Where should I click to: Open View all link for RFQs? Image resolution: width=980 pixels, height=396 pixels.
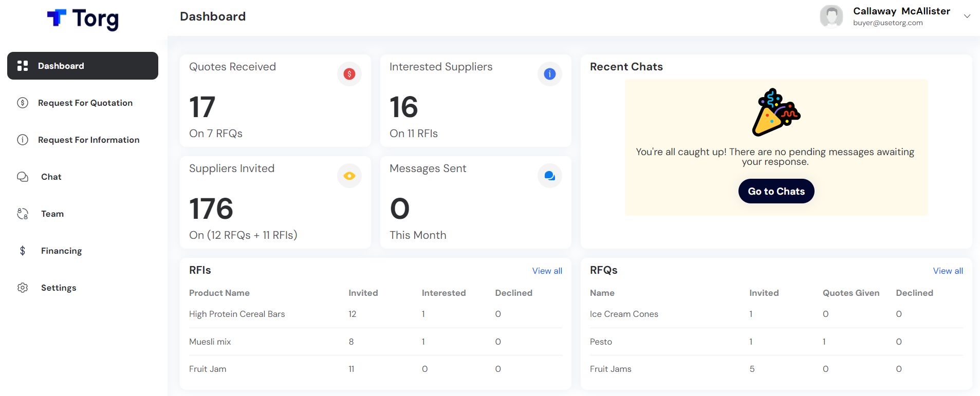(948, 271)
